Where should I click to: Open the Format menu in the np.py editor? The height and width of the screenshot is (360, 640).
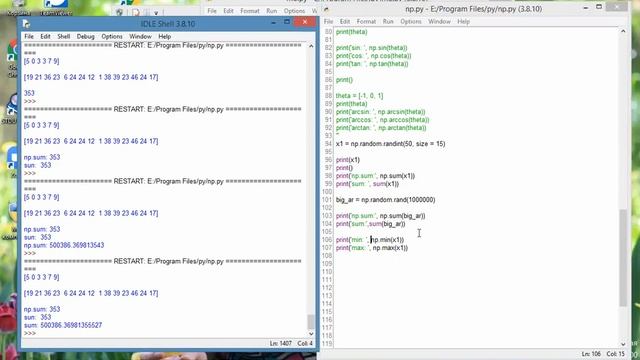[366, 22]
